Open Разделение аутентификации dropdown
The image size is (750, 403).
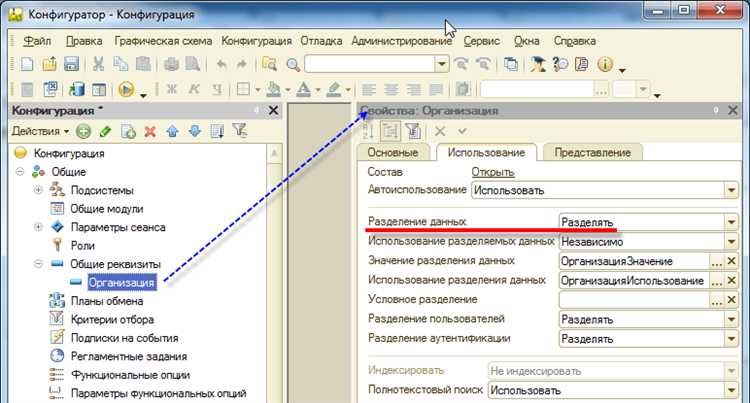coord(731,339)
